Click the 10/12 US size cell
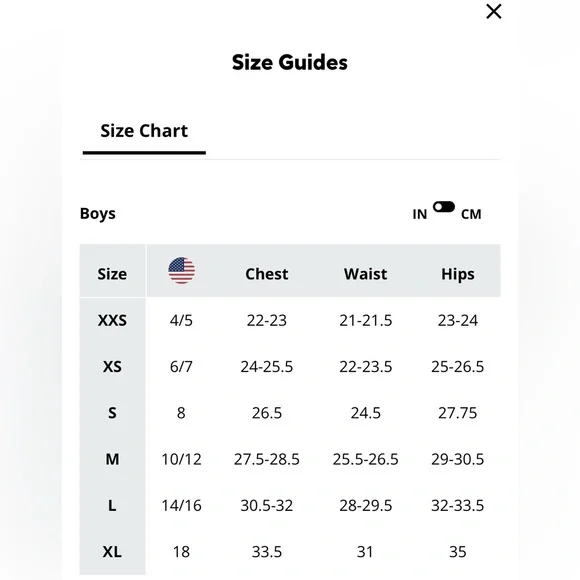The image size is (580, 580). 181,459
